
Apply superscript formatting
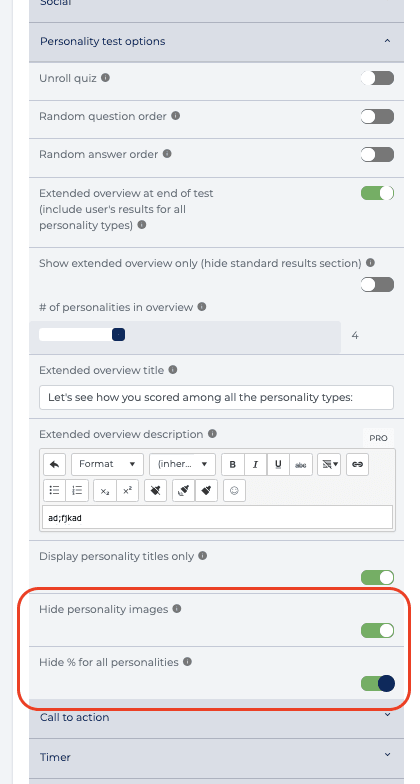coord(128,490)
